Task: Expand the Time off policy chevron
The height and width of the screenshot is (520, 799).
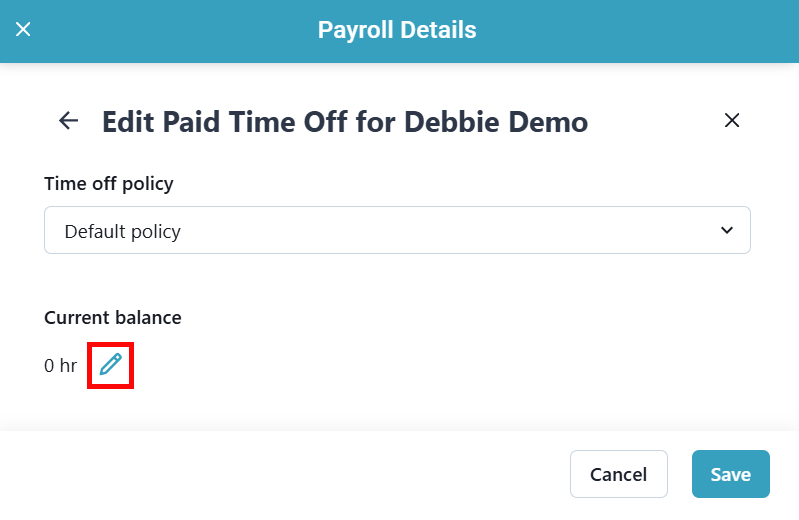Action: [727, 231]
